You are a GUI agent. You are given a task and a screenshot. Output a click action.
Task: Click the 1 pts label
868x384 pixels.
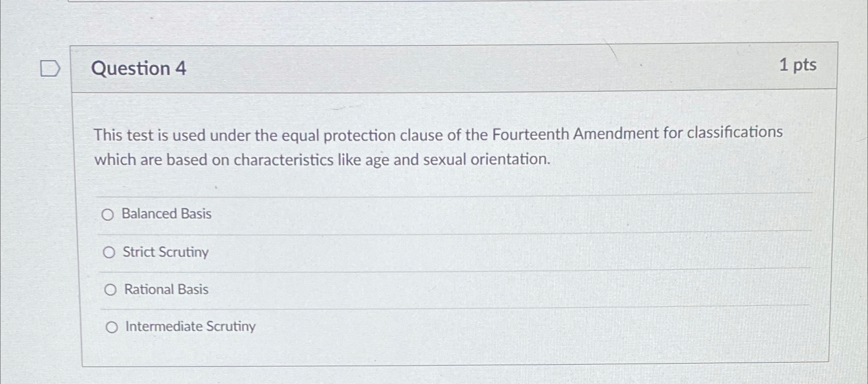[x=798, y=66]
